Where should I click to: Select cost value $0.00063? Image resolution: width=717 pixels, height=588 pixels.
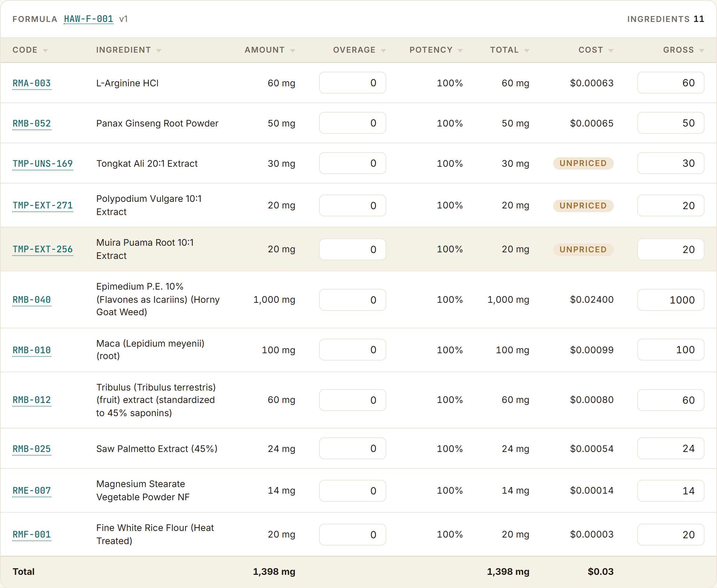pos(592,83)
